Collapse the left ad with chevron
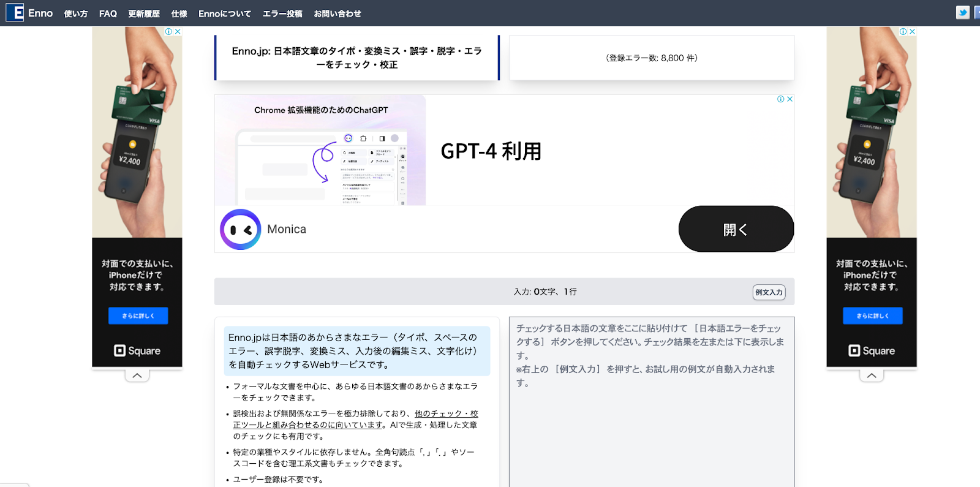The image size is (980, 487). [137, 376]
